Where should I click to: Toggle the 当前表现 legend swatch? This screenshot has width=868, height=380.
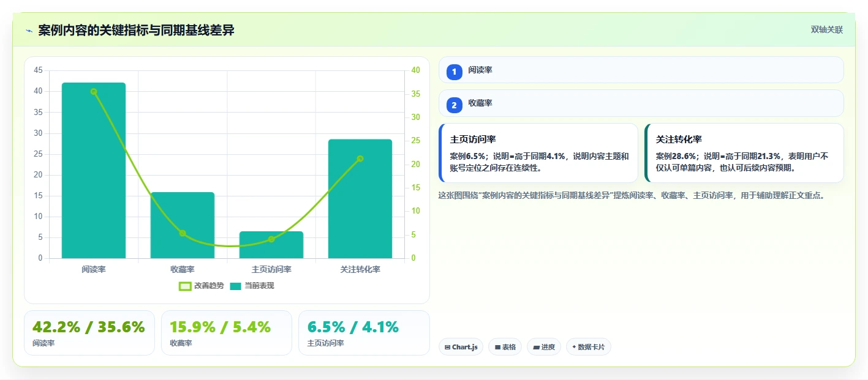(236, 286)
